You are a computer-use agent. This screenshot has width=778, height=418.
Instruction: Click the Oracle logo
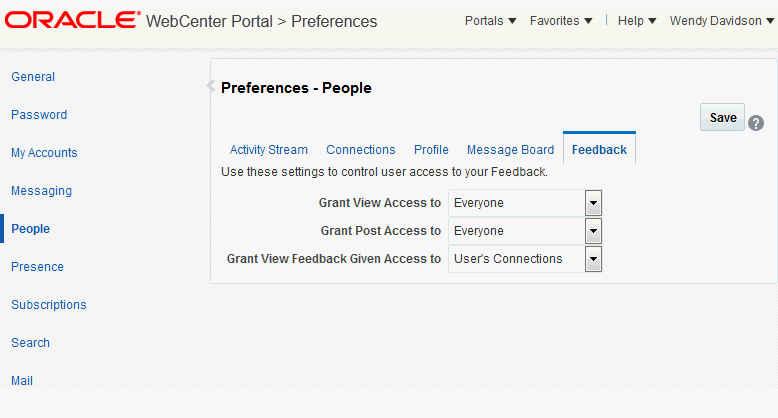coord(73,20)
